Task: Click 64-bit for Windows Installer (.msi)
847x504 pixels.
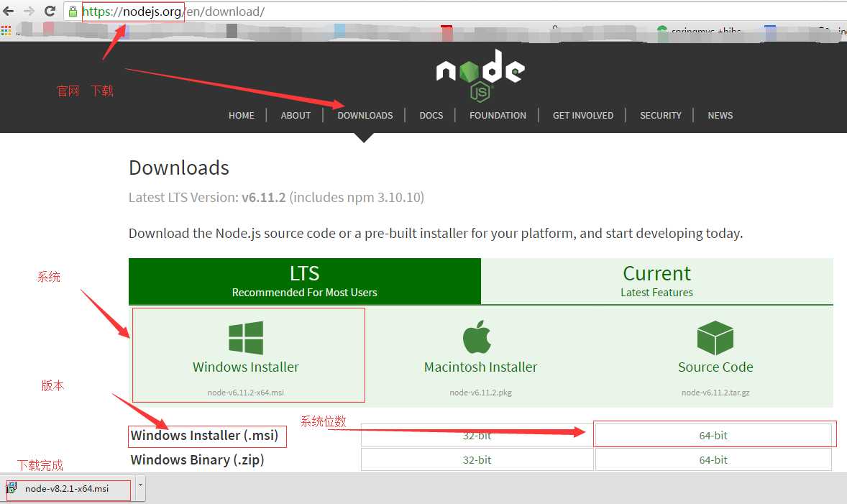Action: (713, 436)
